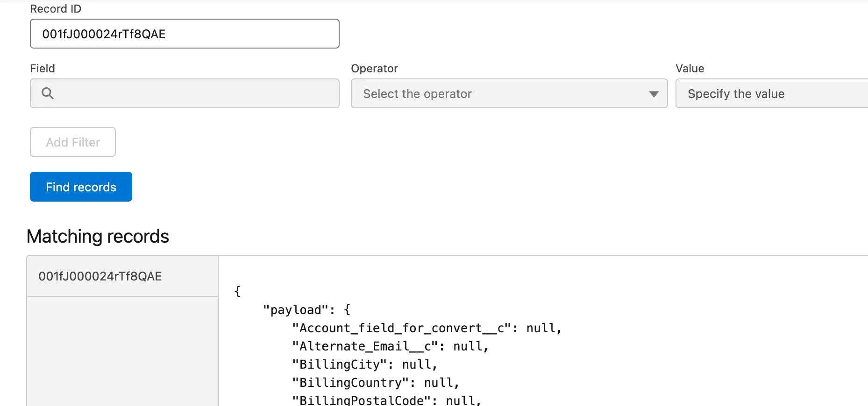Focus the 'Specify the value' input
The height and width of the screenshot is (406, 868).
[771, 94]
